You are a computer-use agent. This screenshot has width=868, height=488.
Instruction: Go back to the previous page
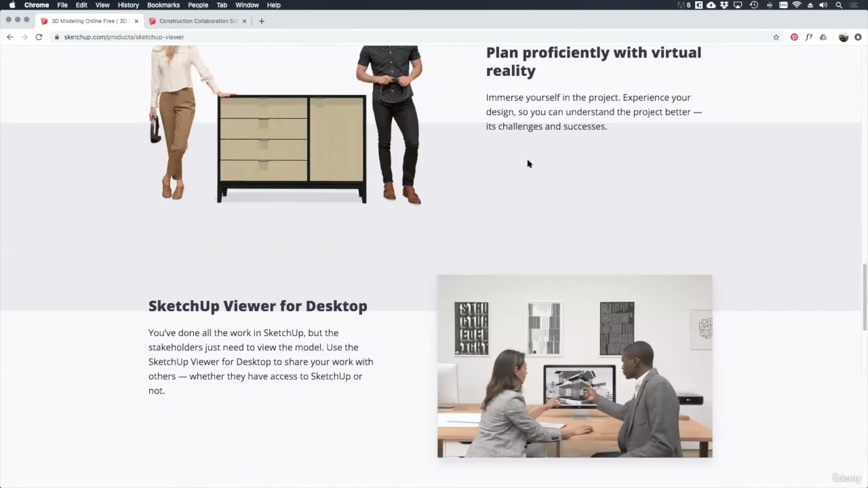(9, 37)
